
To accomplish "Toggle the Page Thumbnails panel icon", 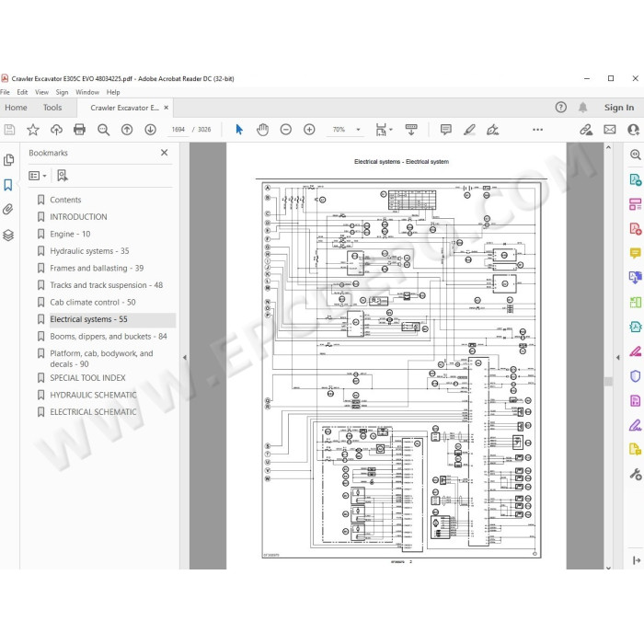I will click(x=8, y=160).
